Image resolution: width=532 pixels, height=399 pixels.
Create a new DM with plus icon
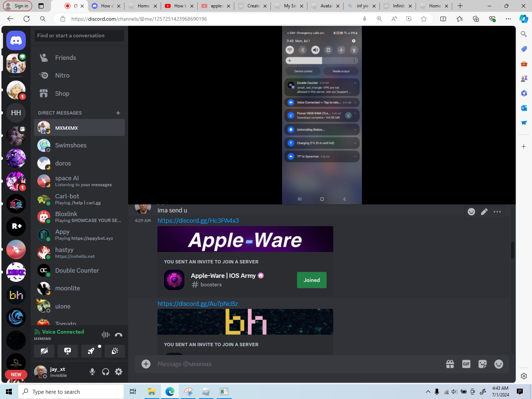tap(118, 113)
